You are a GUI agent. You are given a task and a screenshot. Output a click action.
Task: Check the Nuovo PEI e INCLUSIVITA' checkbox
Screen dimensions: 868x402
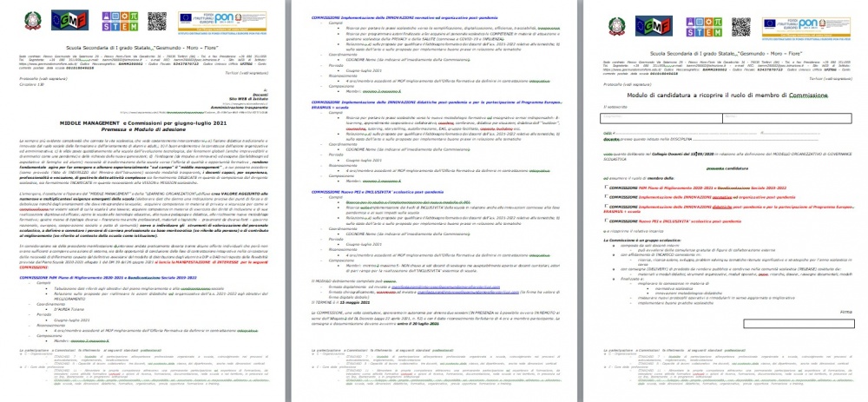pyautogui.click(x=606, y=221)
